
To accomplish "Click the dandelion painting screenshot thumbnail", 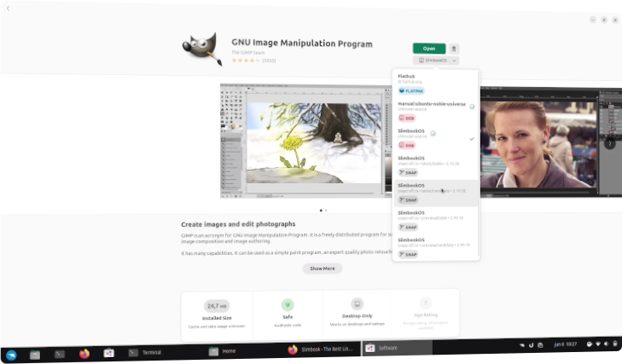I will pyautogui.click(x=305, y=141).
